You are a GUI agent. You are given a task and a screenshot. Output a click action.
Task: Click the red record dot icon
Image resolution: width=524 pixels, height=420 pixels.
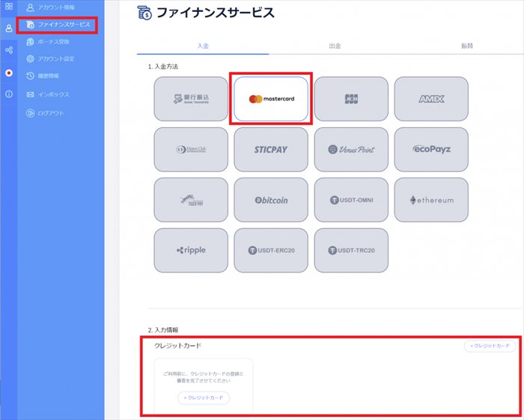tap(9, 73)
